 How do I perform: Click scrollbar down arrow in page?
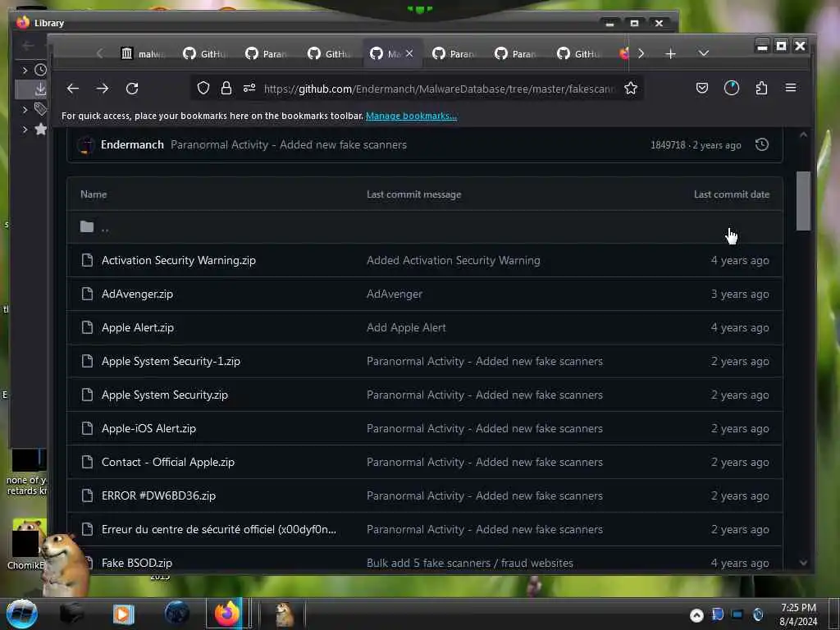click(x=803, y=563)
